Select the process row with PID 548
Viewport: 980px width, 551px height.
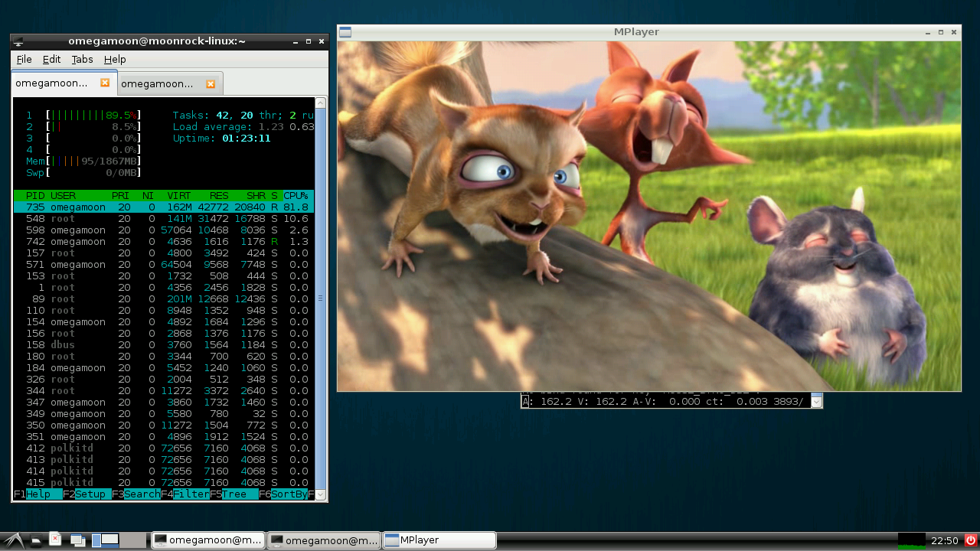[x=164, y=219]
